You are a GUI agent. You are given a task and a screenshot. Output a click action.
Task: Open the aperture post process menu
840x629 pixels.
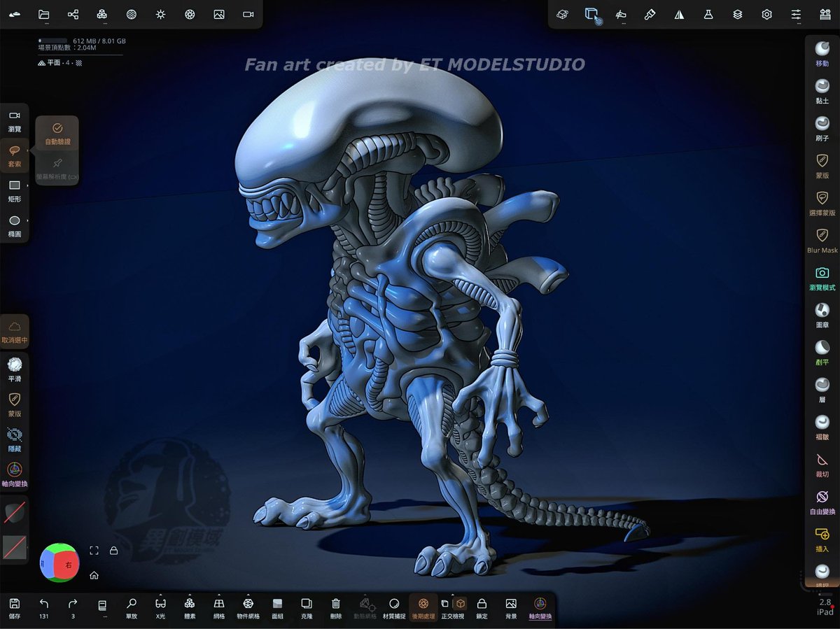click(x=190, y=14)
